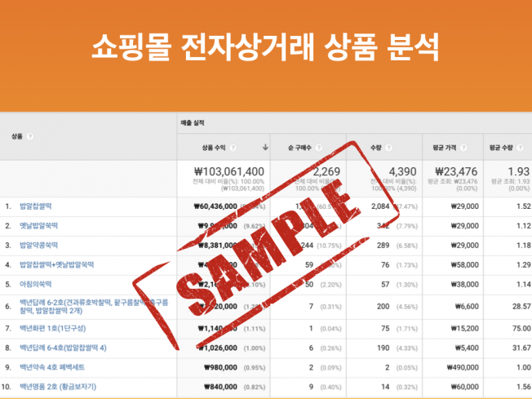Select the average quantity total 1.93

point(519,171)
